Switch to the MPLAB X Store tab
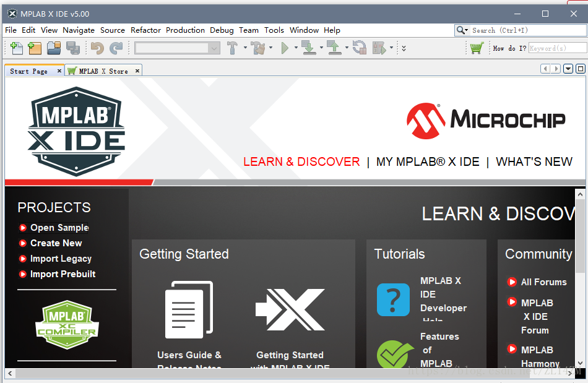The height and width of the screenshot is (383, 588). point(103,71)
